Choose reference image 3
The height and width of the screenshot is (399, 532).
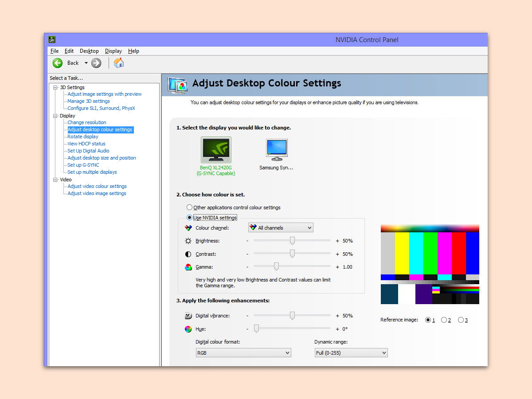461,320
